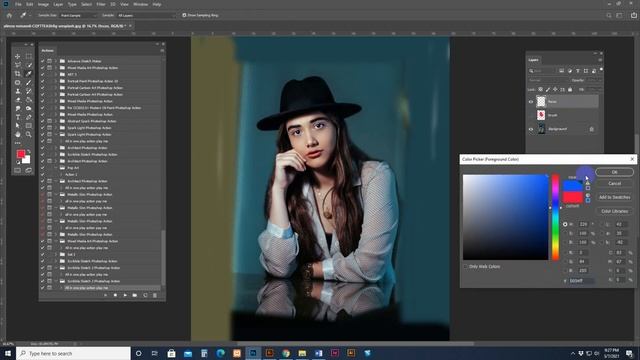Click the Share icon in top right

pos(634,15)
